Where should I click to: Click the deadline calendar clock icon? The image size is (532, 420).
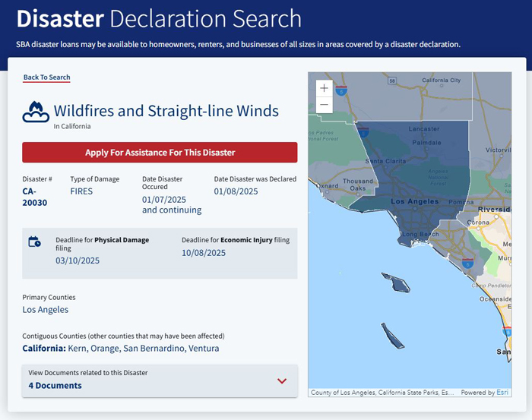point(35,242)
